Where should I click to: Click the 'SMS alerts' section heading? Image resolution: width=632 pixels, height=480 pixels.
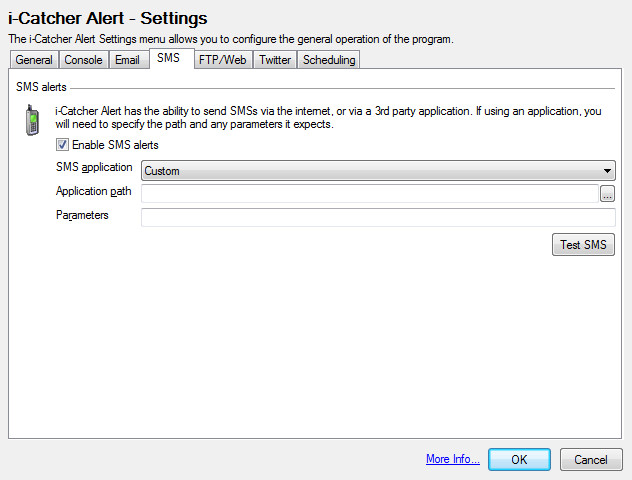pos(41,87)
